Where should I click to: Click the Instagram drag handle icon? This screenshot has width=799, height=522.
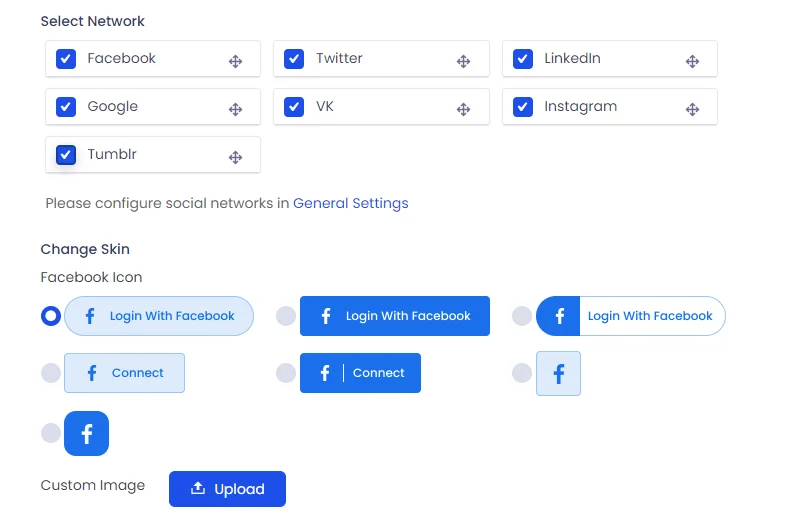click(692, 109)
